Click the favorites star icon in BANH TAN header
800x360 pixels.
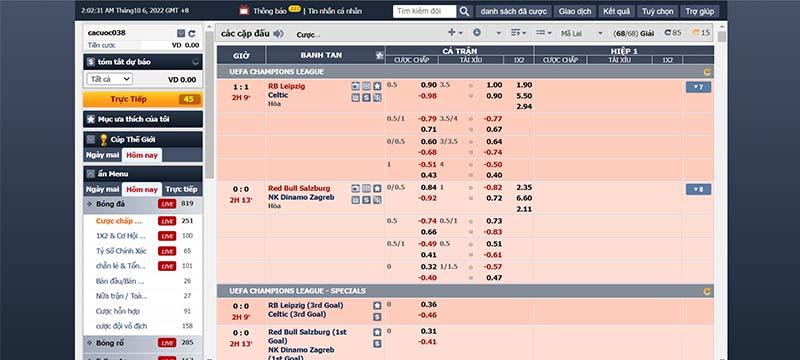379,56
